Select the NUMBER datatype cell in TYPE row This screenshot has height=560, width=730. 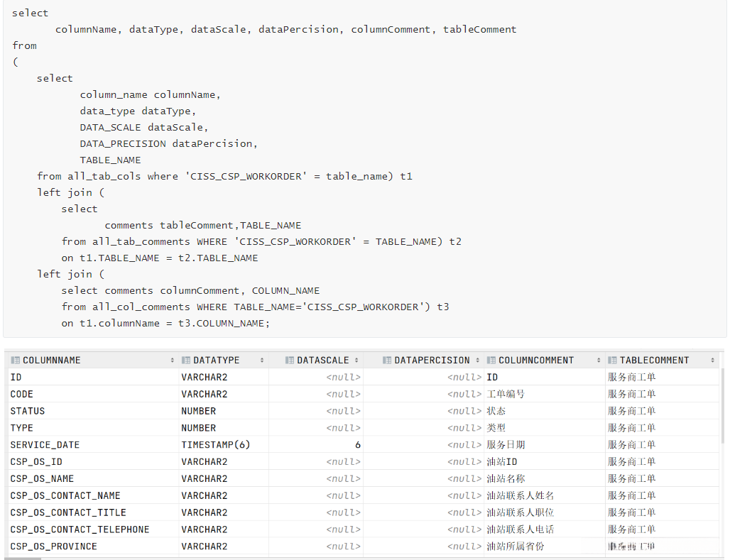(224, 428)
